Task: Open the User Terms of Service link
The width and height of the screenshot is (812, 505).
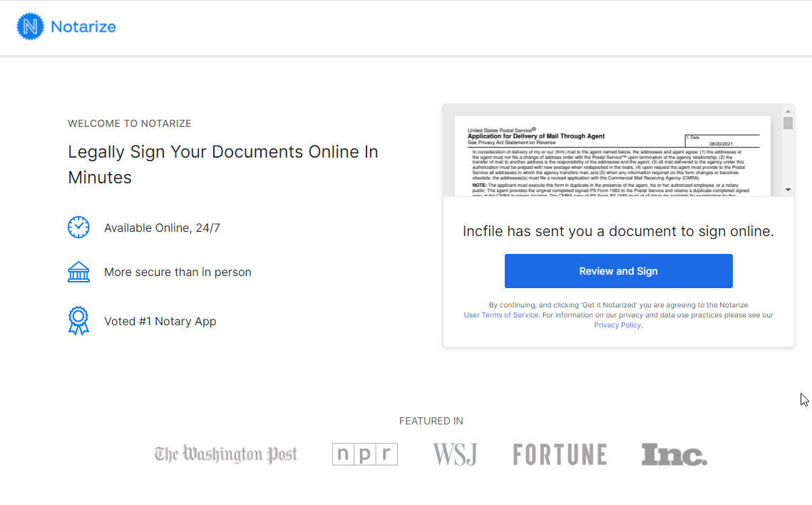Action: click(500, 315)
